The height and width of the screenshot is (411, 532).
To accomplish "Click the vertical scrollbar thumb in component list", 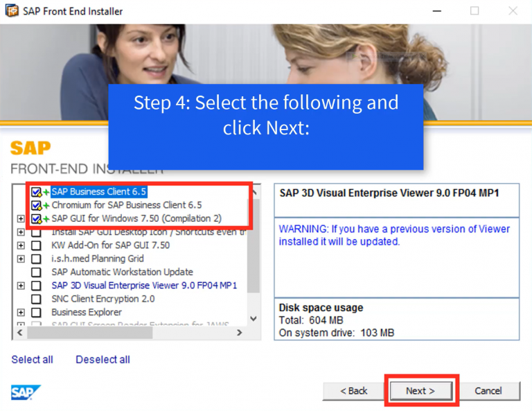I will 254,246.
